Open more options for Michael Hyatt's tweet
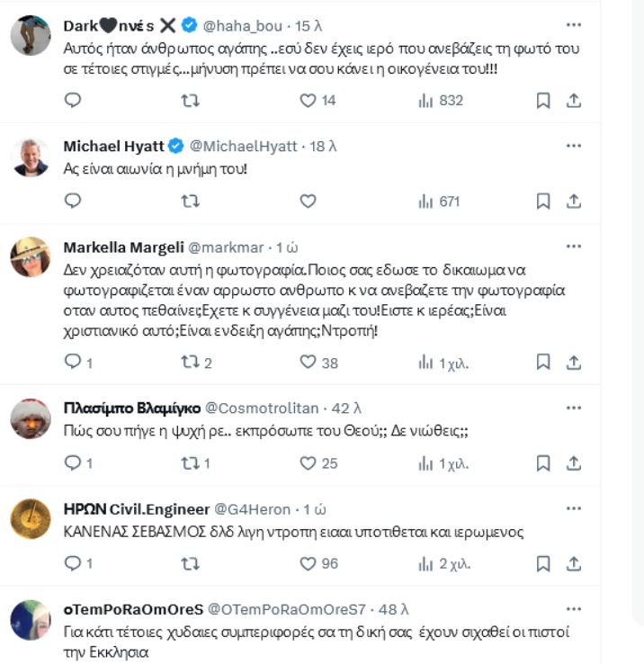644x664 pixels. [574, 146]
